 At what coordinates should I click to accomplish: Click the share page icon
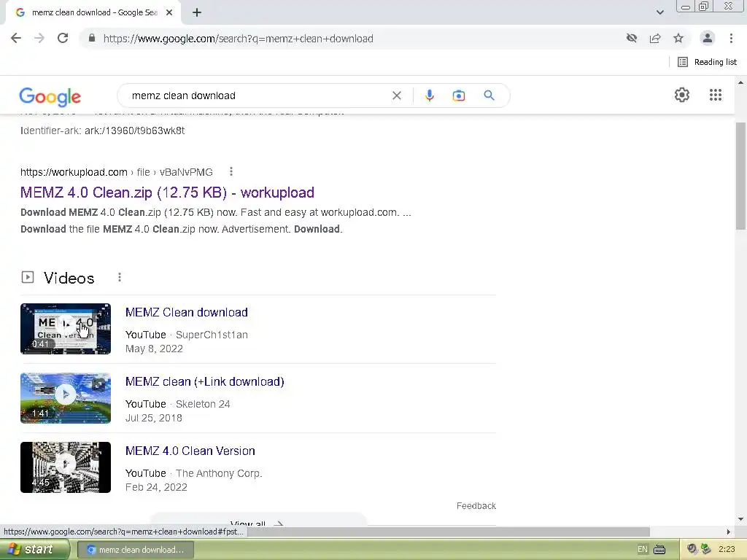[x=655, y=38]
